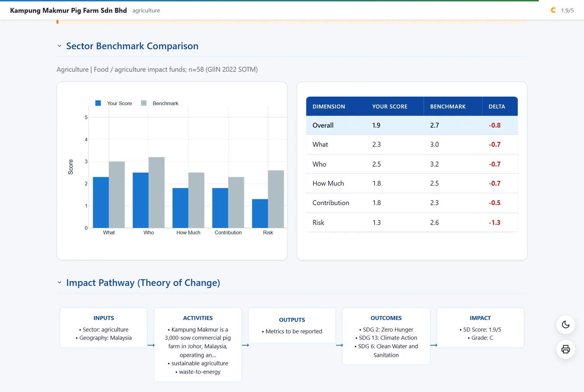Collapse the Impact Pathway chevron
584x392 pixels.
click(60, 283)
